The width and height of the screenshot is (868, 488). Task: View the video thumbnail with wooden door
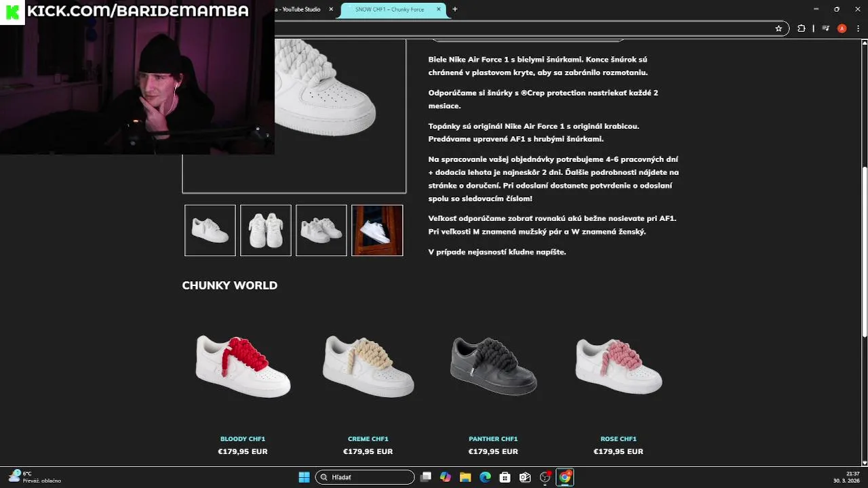pyautogui.click(x=377, y=230)
